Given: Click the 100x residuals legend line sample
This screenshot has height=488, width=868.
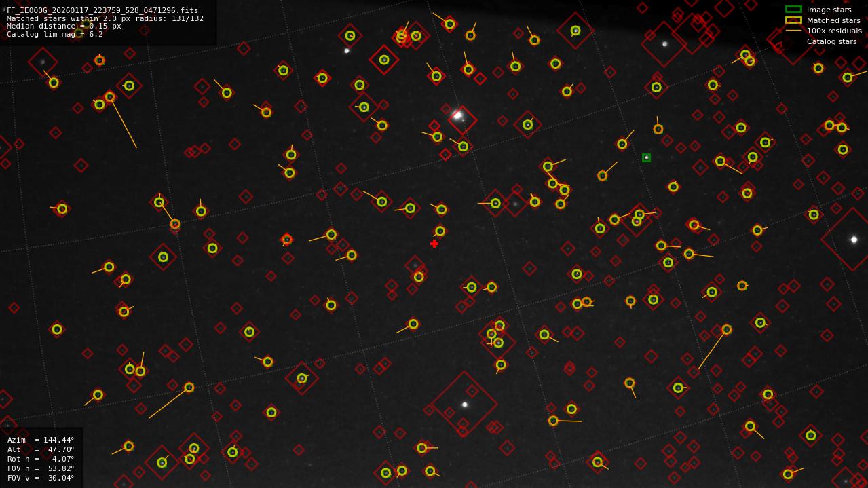Looking at the screenshot, I should [x=793, y=31].
